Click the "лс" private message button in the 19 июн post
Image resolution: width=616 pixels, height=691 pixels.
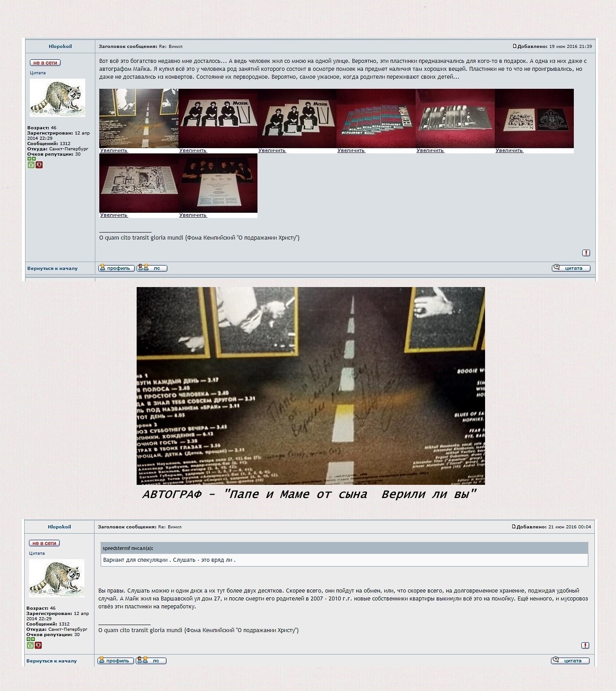coord(152,268)
